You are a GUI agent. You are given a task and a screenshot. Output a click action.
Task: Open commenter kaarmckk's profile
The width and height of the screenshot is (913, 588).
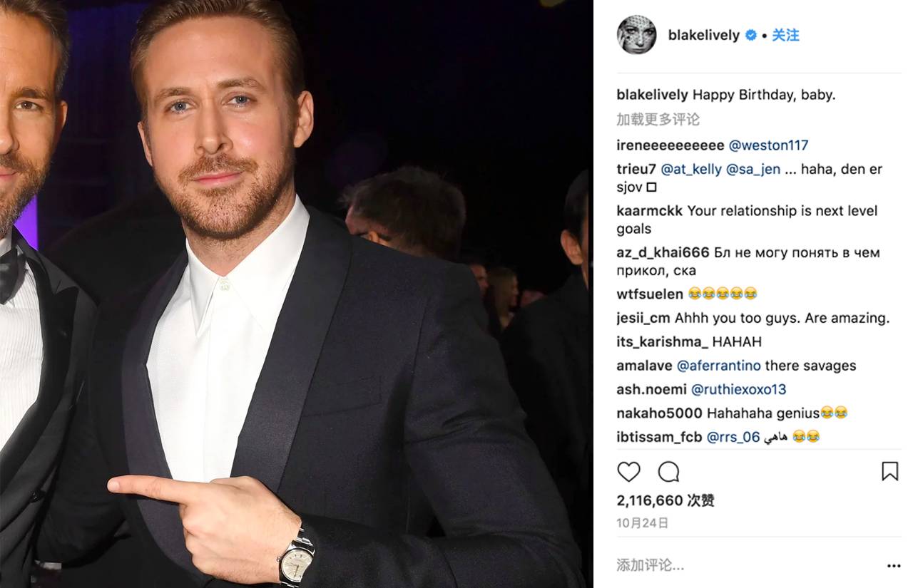tap(649, 211)
